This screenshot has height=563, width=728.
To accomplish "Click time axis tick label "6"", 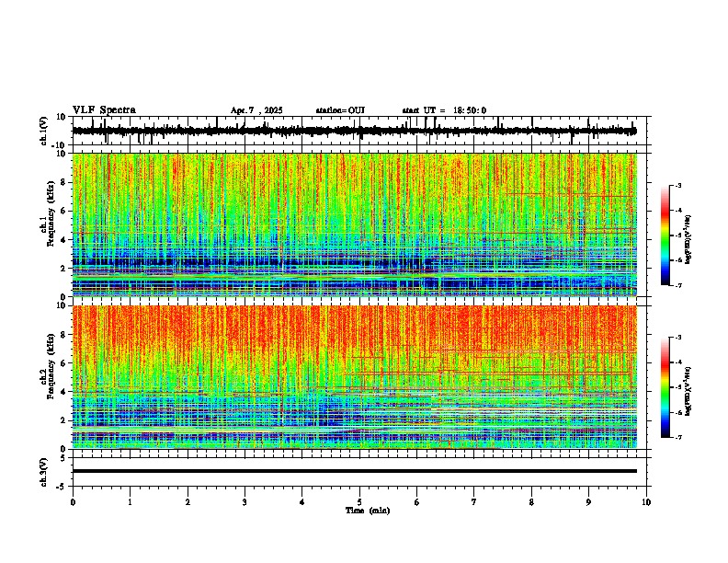I will coord(417,502).
